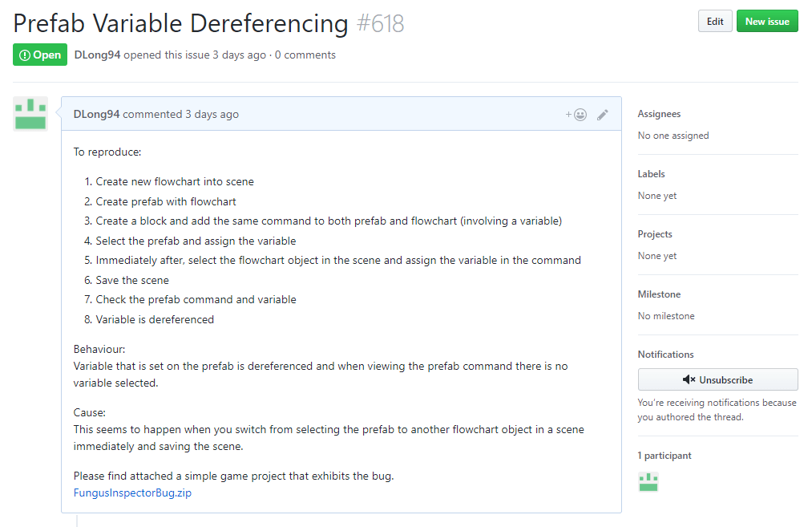Expand the Milestone section
Viewport: 812px width, 527px height.
tap(658, 294)
